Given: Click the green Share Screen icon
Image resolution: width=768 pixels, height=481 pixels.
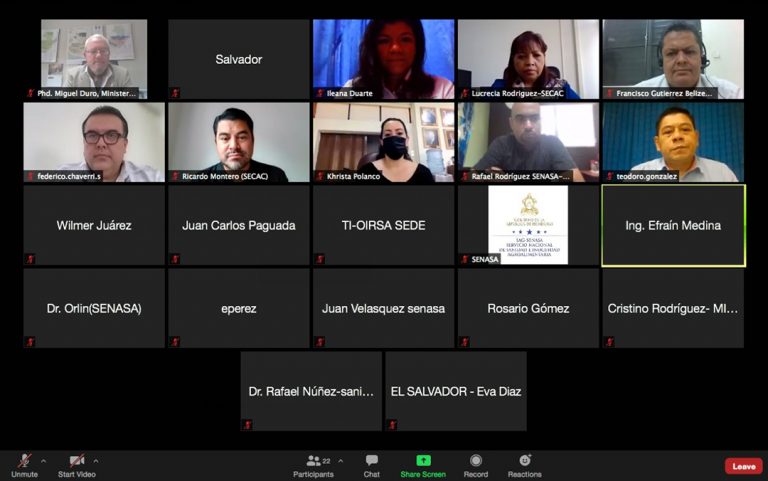Looking at the screenshot, I should click(x=423, y=460).
